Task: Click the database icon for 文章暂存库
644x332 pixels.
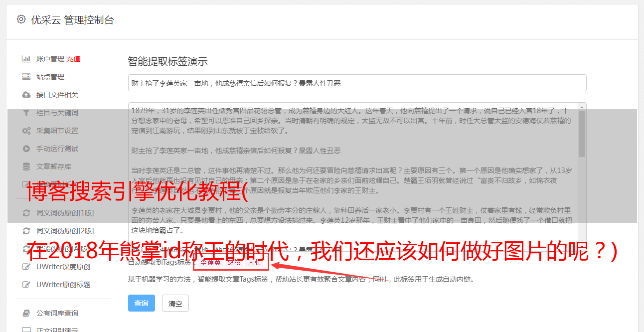Action: (26, 166)
